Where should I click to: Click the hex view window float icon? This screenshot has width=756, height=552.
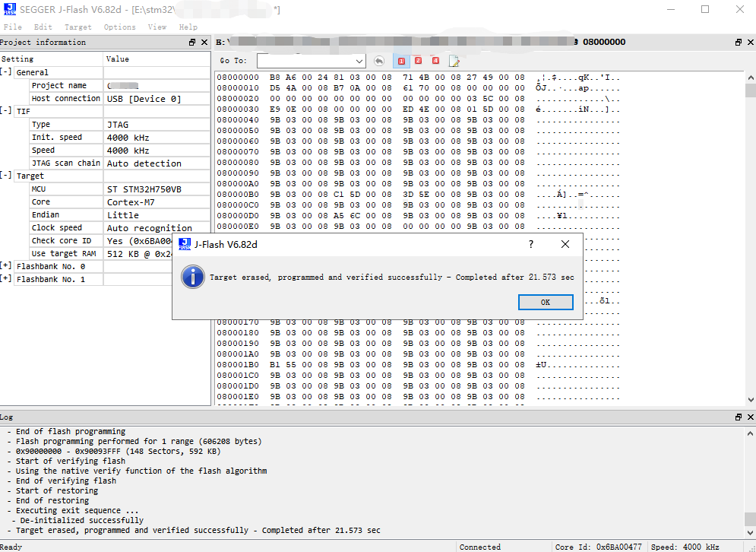point(738,42)
